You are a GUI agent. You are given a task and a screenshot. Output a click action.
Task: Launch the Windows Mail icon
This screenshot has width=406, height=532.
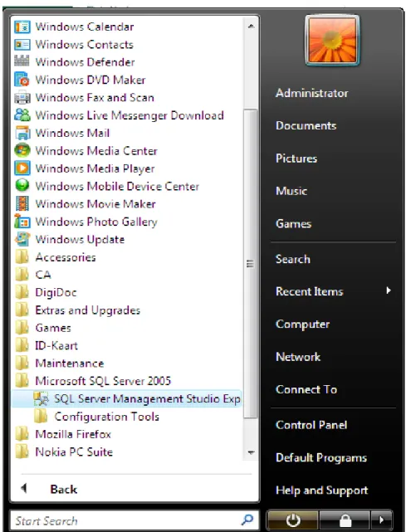(22, 133)
